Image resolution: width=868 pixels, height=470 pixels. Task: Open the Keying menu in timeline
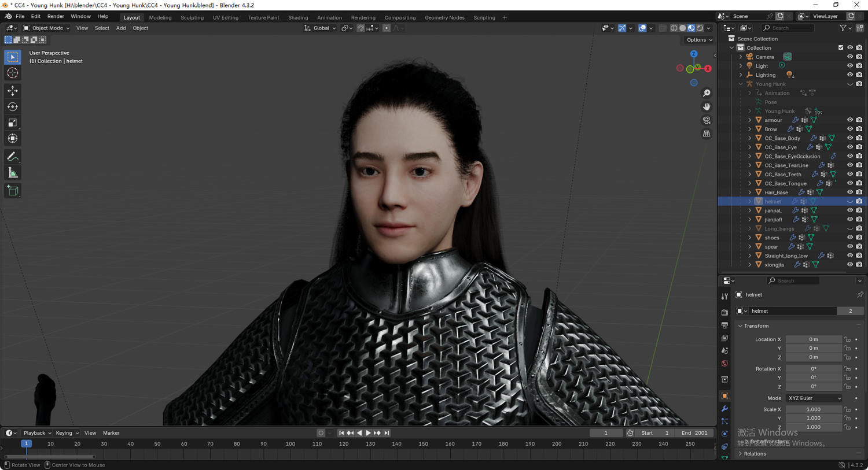(66, 433)
